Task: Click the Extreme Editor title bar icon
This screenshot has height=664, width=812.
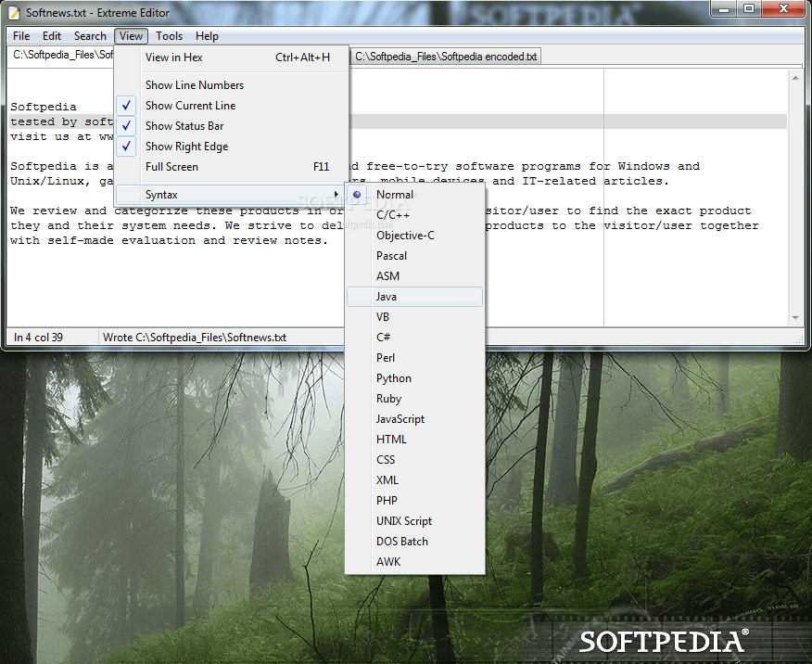Action: [x=15, y=12]
